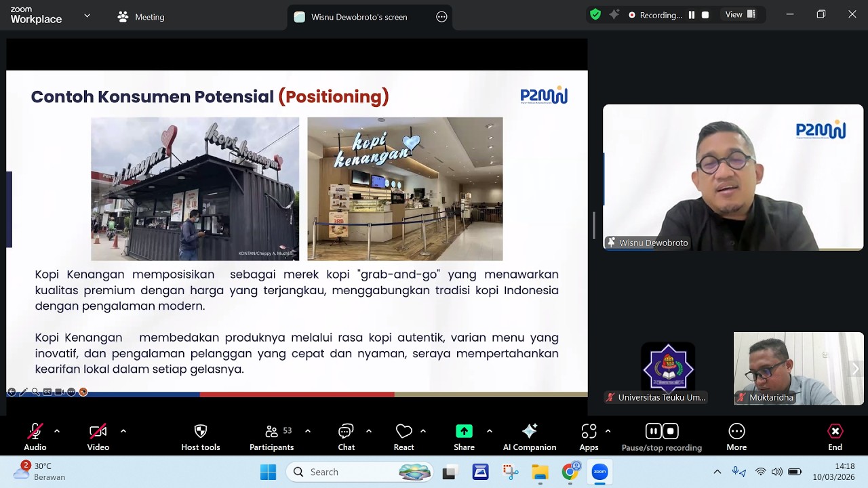Open Snipping Tool on taskbar
Screen dimensions: 868x488
511,472
